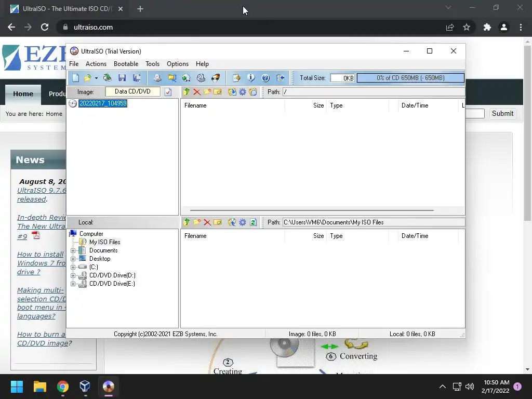Click the image file list horizontal scrollbar

coord(312,210)
